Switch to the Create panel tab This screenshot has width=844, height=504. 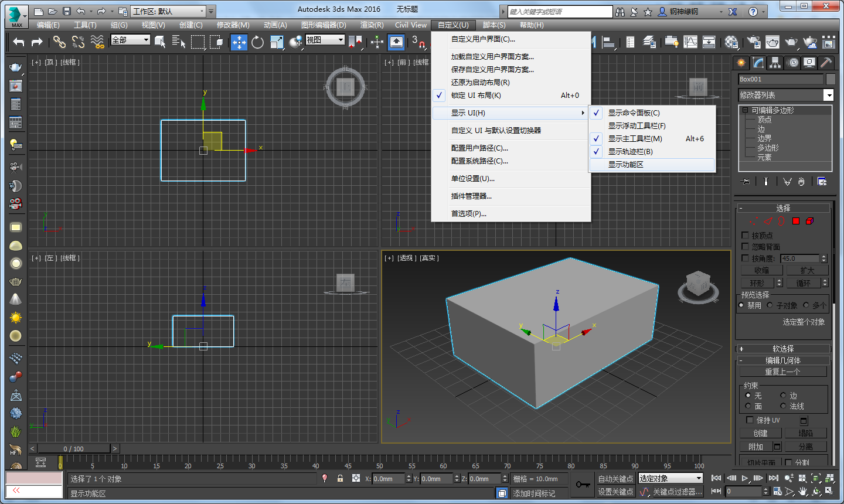click(x=741, y=62)
